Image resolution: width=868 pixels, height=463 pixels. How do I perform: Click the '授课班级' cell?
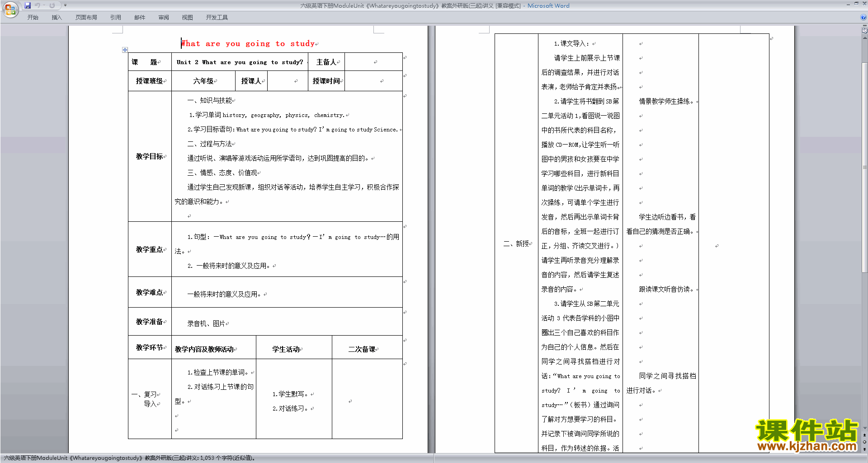pyautogui.click(x=150, y=81)
